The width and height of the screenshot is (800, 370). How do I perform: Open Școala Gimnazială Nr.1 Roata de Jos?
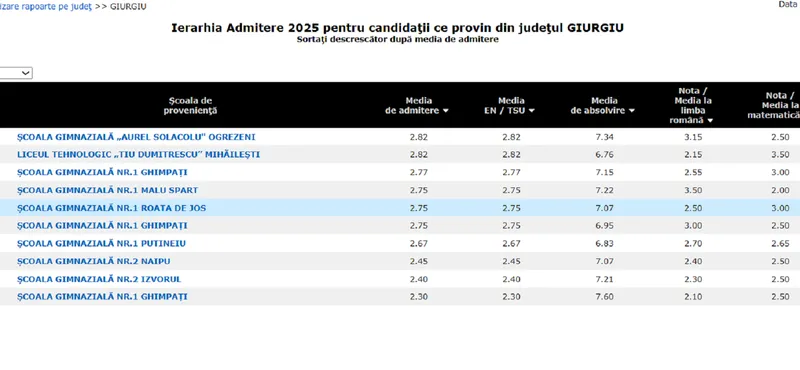coord(111,208)
